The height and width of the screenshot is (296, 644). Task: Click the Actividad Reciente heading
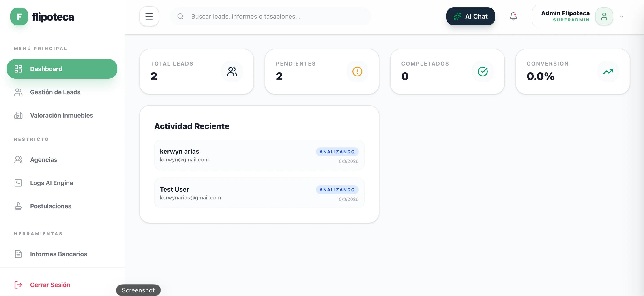click(192, 126)
